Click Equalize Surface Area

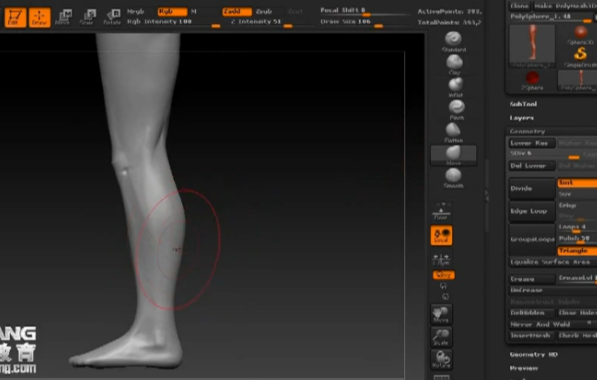click(x=553, y=262)
